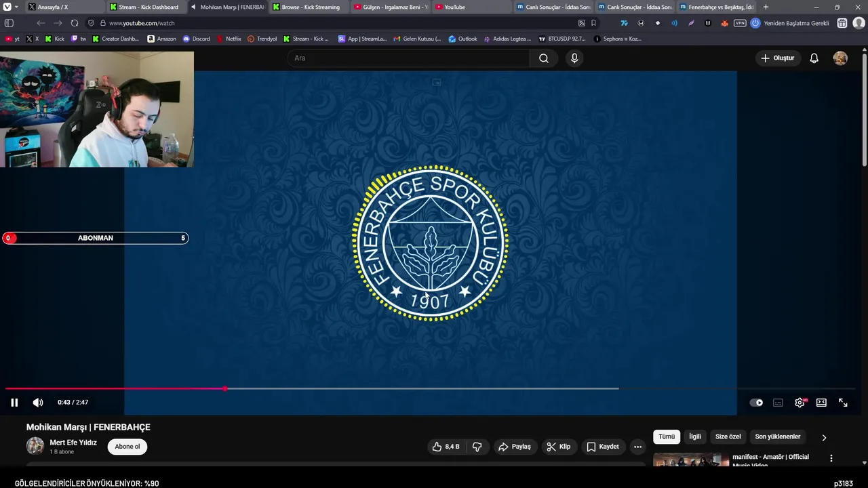Show more filter chips with right chevron
Viewport: 868px width, 488px height.
(824, 438)
